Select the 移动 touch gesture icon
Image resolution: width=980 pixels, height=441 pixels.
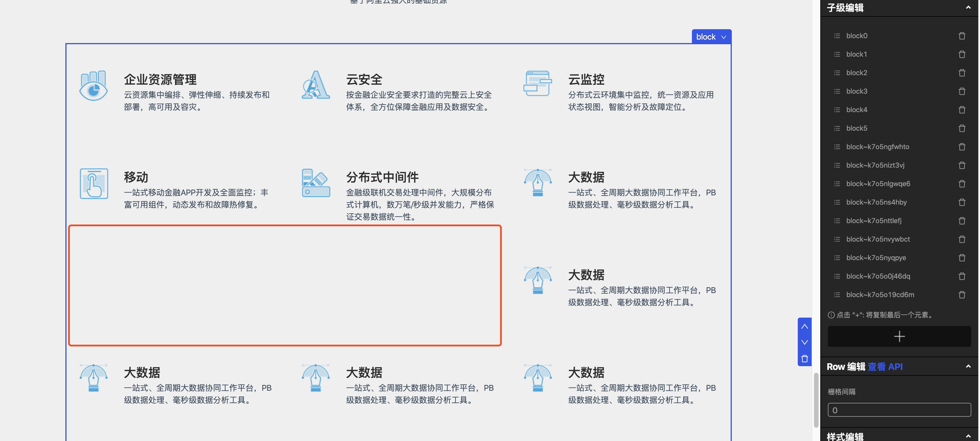[x=94, y=184]
